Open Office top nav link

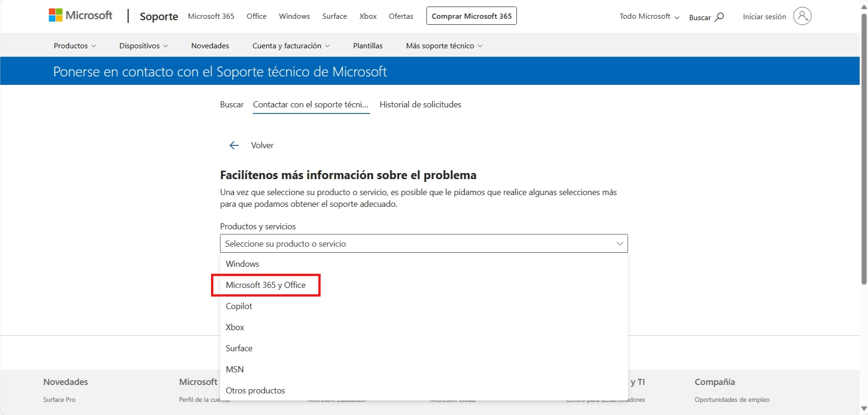pos(257,16)
